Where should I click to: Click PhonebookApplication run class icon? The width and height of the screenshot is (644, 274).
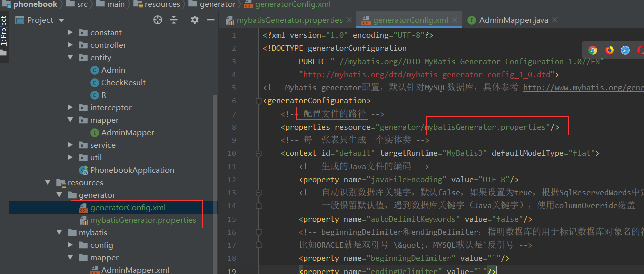click(83, 170)
